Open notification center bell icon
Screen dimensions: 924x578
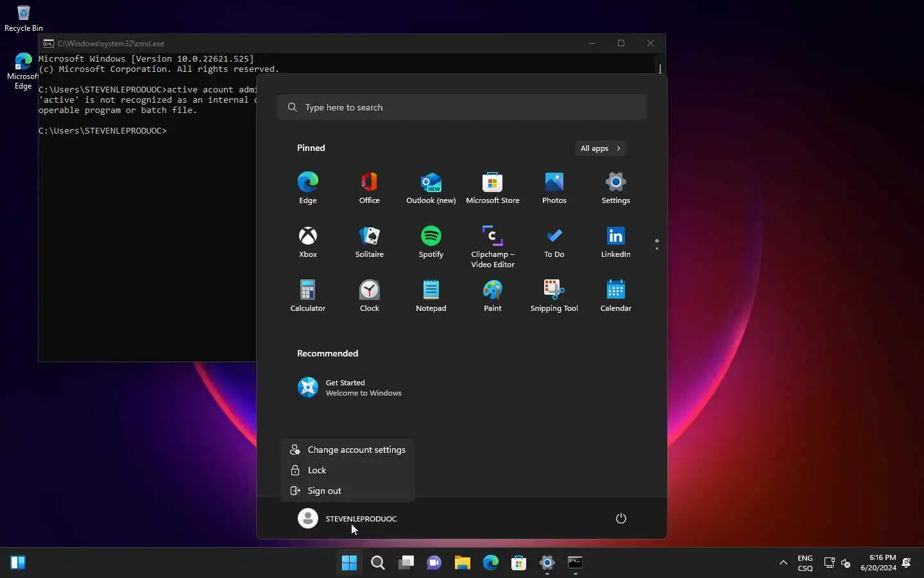pyautogui.click(x=907, y=563)
